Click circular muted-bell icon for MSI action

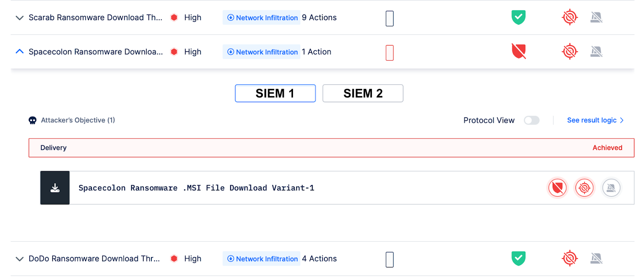pyautogui.click(x=611, y=188)
